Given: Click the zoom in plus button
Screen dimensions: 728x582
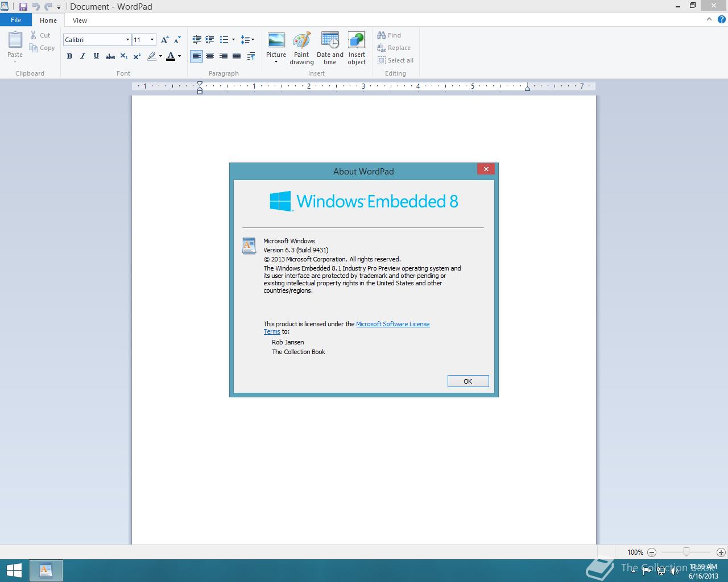Looking at the screenshot, I should pos(721,552).
